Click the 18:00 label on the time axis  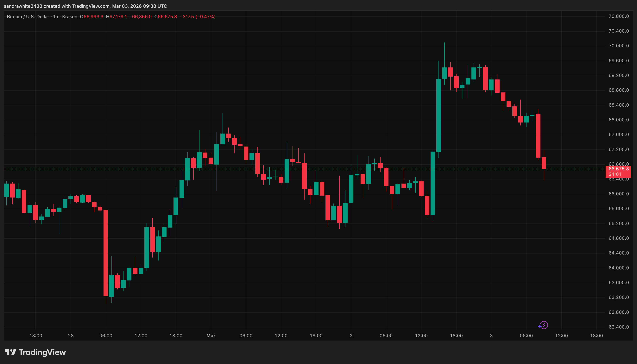[x=36, y=336]
